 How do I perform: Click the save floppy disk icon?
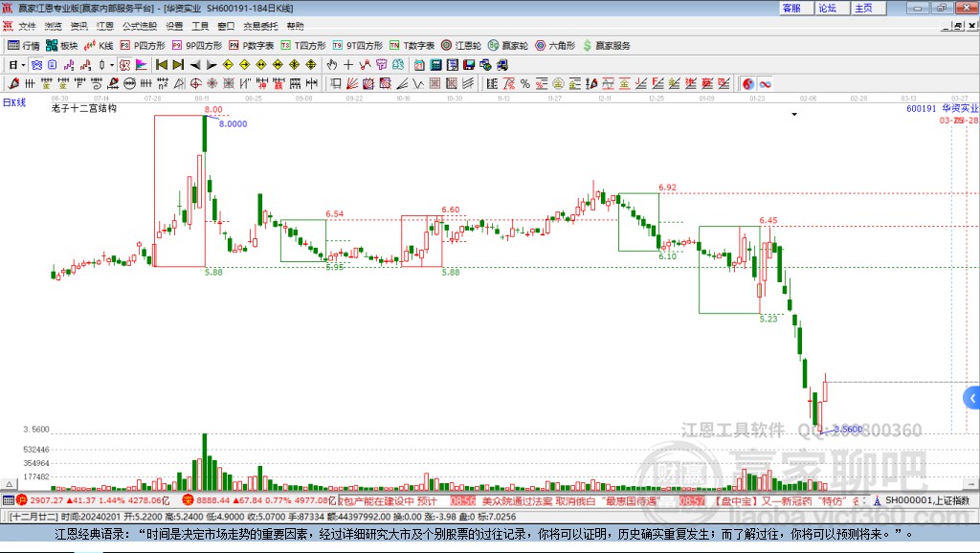(x=469, y=65)
